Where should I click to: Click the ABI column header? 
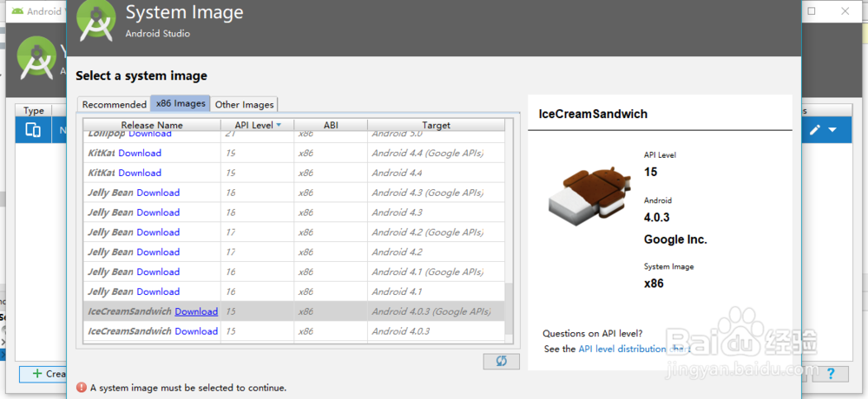[x=331, y=125]
